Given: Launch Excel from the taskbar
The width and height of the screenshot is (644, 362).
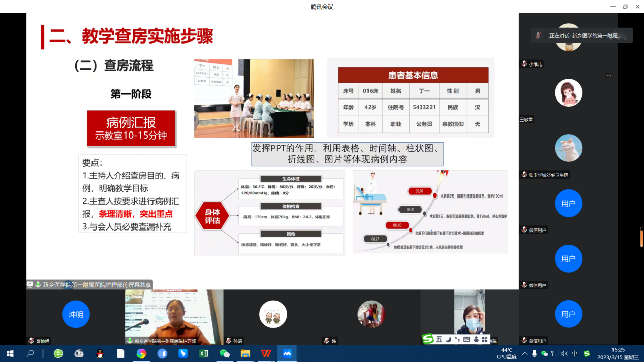Looking at the screenshot, I should click(x=203, y=353).
